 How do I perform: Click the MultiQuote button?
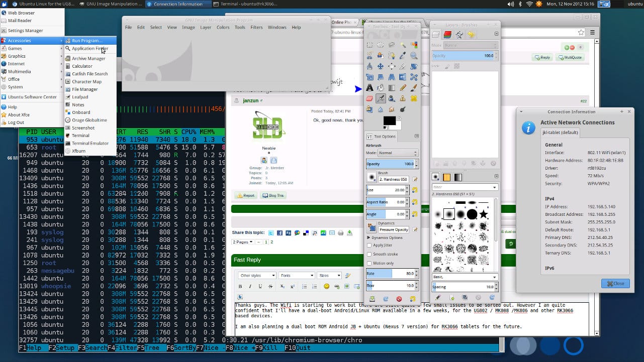pos(569,57)
